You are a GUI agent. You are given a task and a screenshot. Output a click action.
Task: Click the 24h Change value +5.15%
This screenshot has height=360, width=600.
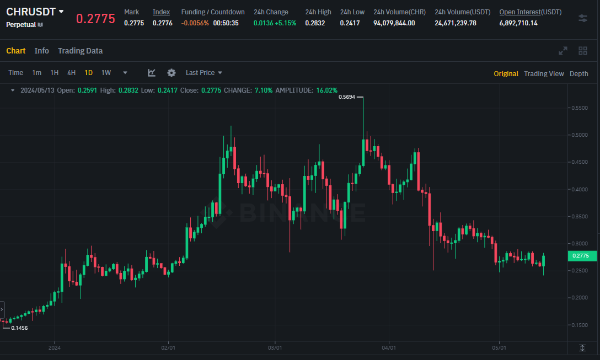pos(285,23)
